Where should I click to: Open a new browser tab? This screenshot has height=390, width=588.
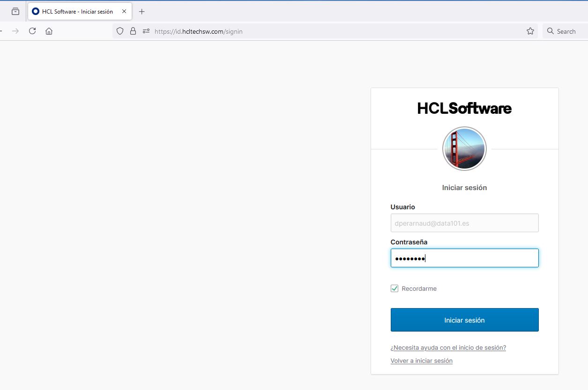click(x=142, y=11)
